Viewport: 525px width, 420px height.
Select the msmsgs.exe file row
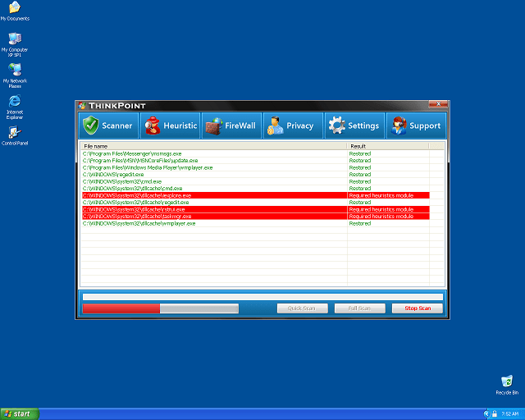[213, 153]
